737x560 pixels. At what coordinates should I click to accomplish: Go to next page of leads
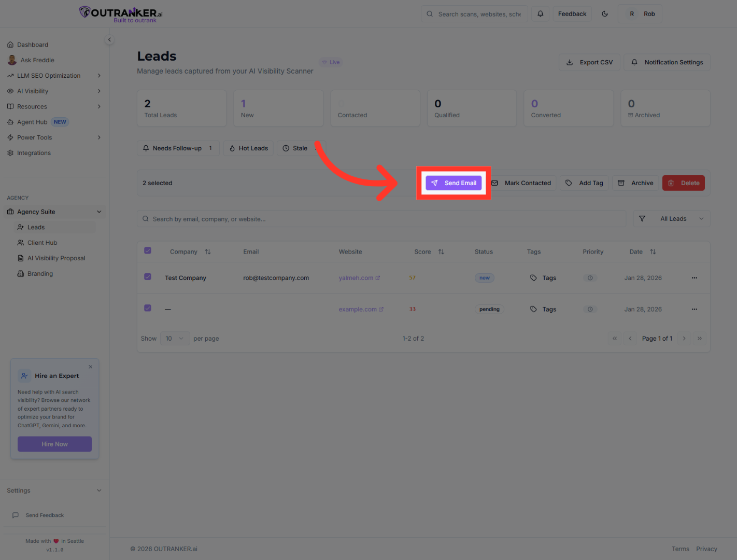[684, 339]
